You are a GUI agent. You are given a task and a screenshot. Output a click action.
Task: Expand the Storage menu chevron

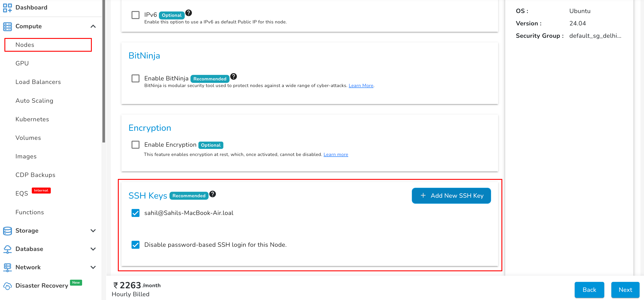tap(93, 230)
